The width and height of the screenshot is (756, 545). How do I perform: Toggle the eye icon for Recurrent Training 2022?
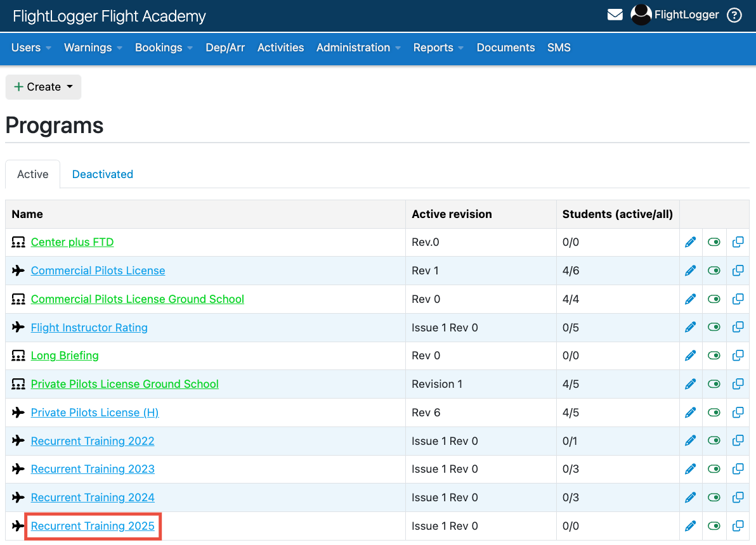[714, 440]
